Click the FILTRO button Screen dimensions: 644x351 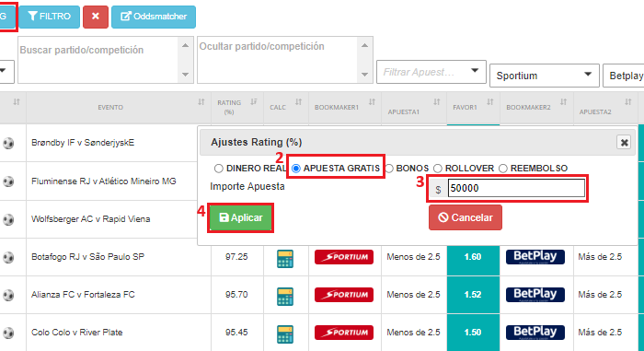coord(50,17)
